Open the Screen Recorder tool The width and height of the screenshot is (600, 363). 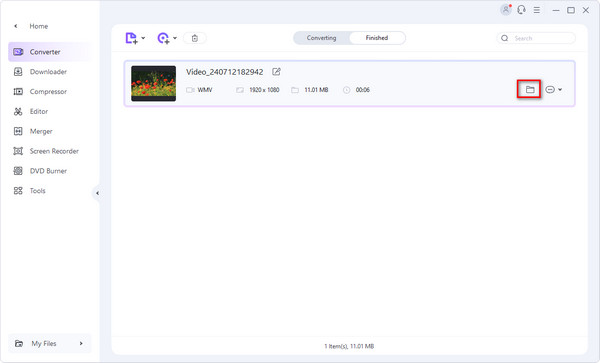click(54, 151)
